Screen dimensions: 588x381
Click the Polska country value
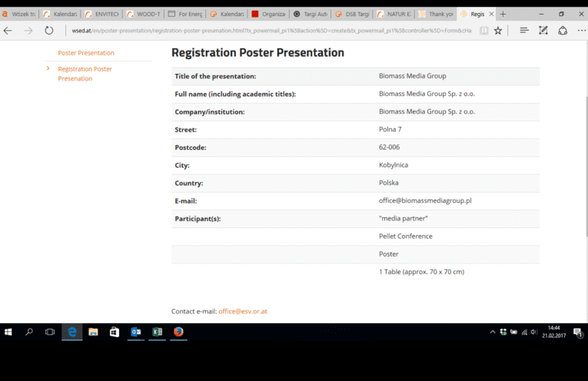click(x=388, y=183)
